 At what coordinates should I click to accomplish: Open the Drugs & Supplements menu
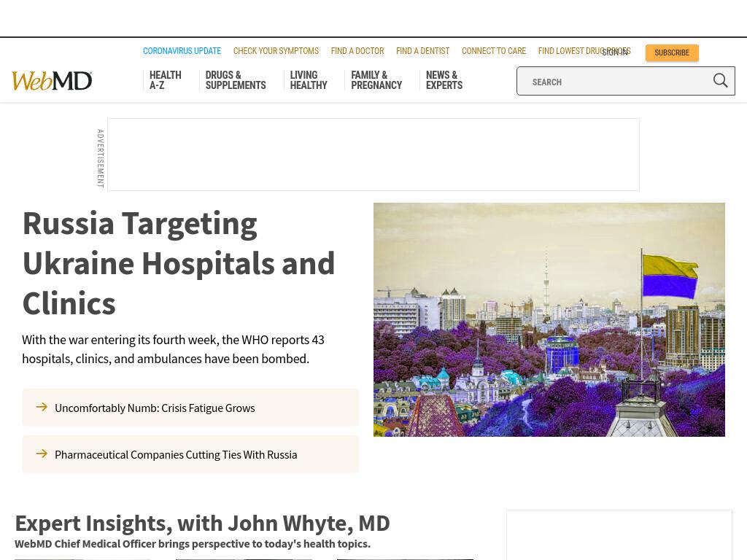point(236,80)
